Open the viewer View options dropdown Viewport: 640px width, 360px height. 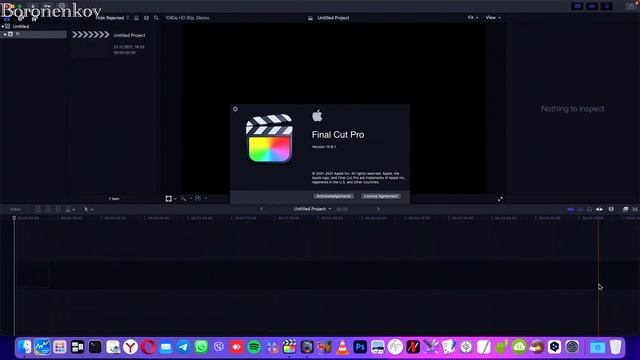point(493,18)
